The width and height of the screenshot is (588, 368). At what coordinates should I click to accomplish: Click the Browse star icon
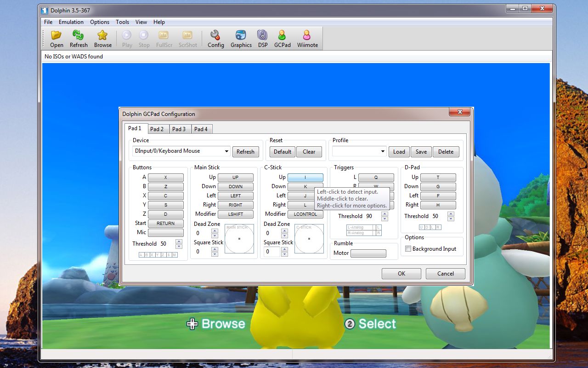coord(103,39)
